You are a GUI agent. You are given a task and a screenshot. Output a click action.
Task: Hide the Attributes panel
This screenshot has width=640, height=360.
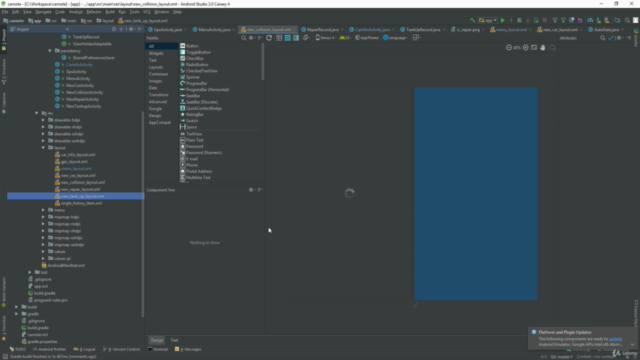[x=629, y=38]
